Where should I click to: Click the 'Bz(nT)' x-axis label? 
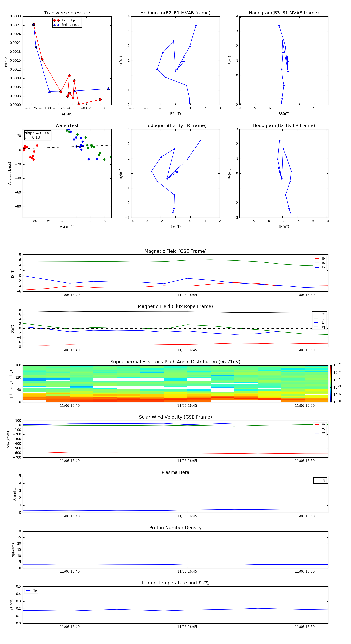(175, 227)
